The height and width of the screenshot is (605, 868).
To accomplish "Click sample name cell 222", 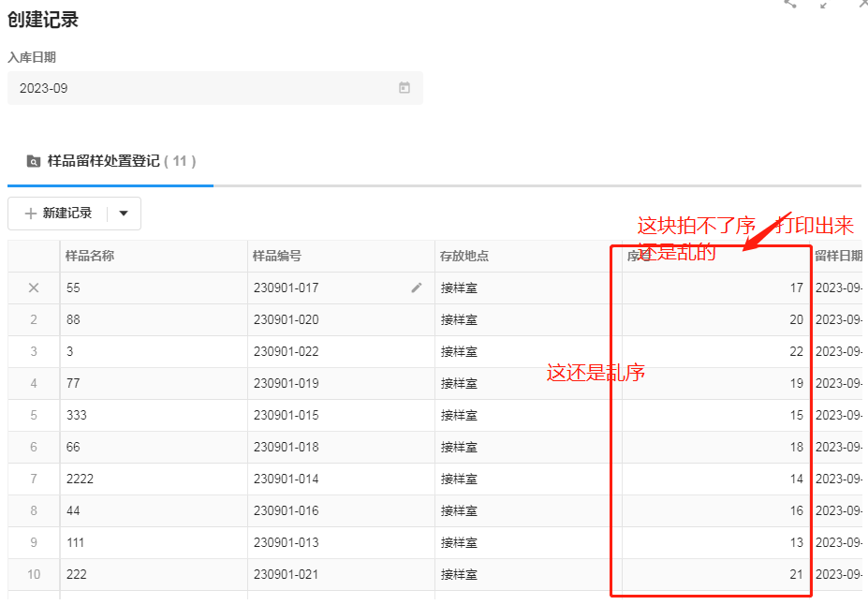I will (x=154, y=574).
